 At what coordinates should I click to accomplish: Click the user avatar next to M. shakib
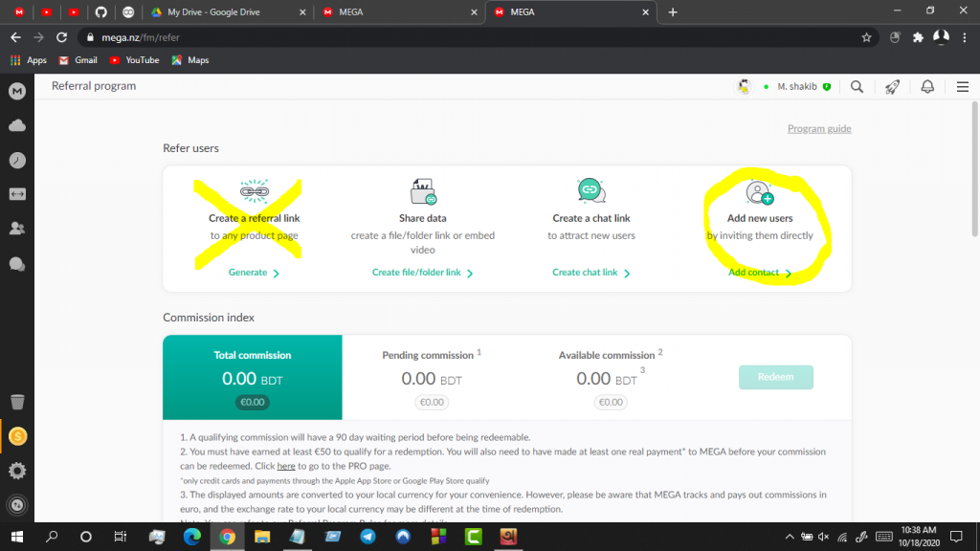(x=744, y=87)
